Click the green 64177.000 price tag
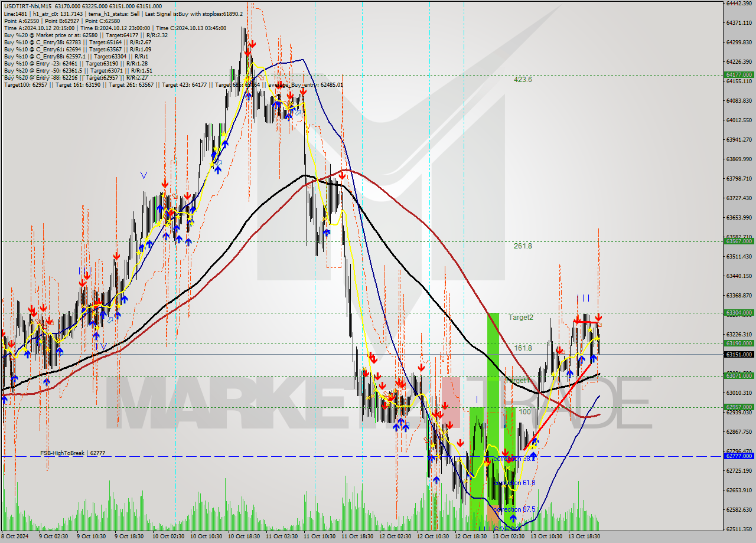Viewport: 756px width, 543px height. pos(738,75)
